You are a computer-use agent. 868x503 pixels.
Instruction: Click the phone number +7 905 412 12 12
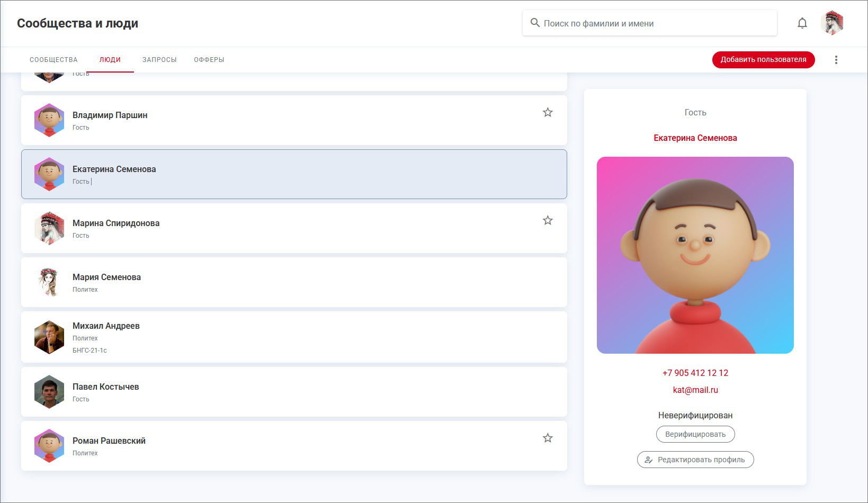(695, 373)
